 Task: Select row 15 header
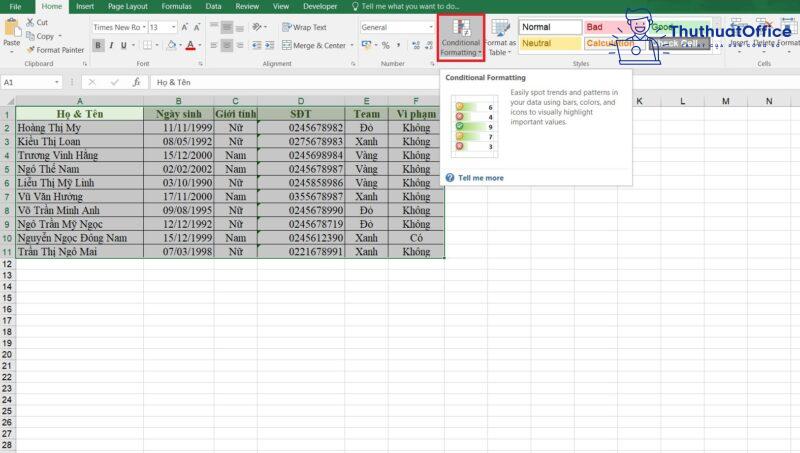pyautogui.click(x=7, y=298)
